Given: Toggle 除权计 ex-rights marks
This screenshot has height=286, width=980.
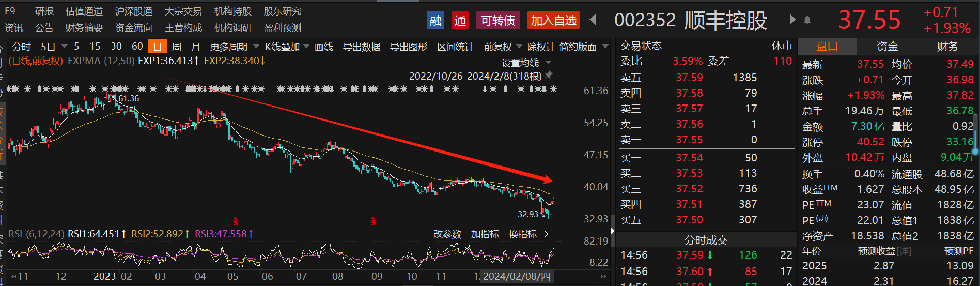Looking at the screenshot, I should 541,47.
